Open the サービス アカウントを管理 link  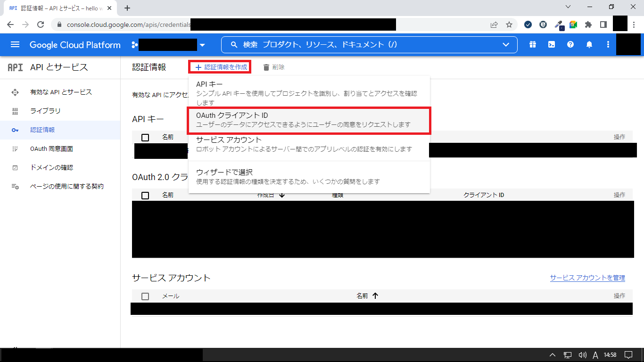pyautogui.click(x=587, y=278)
